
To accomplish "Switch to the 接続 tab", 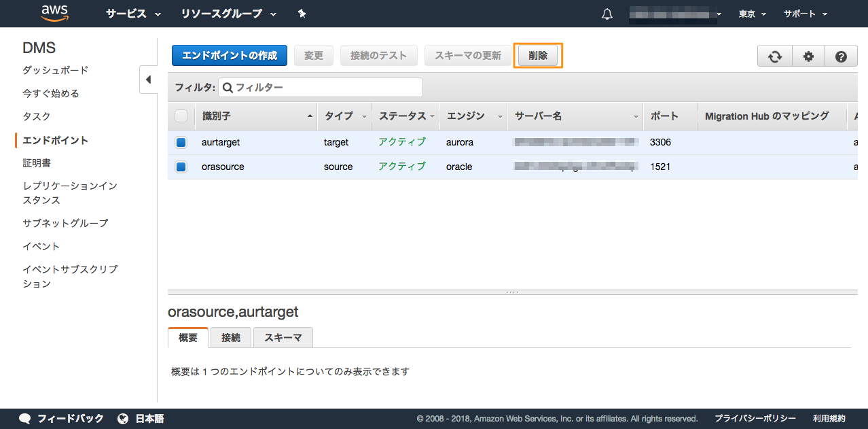I will 231,337.
